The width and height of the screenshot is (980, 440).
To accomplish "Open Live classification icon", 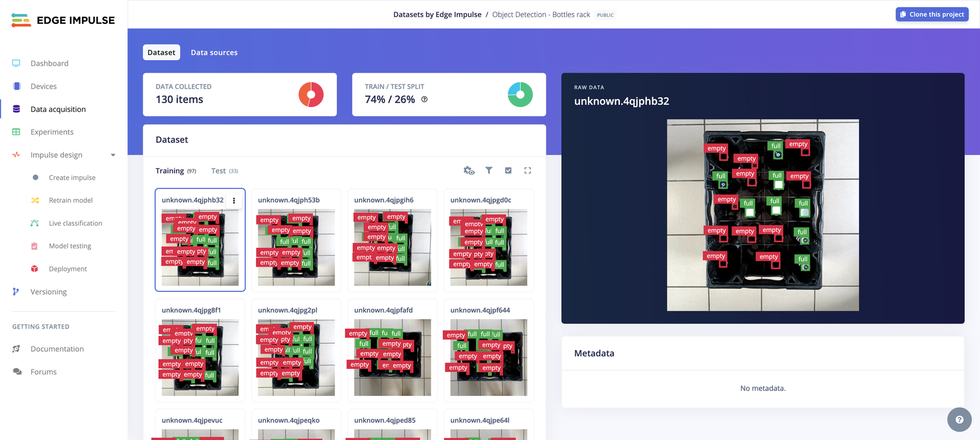I will click(x=35, y=223).
